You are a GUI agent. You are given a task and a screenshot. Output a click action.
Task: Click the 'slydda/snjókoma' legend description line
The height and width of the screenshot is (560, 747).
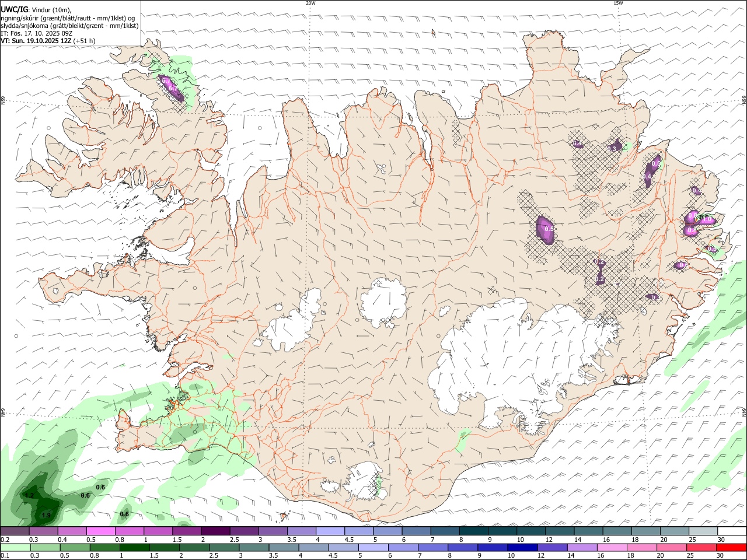(x=69, y=26)
